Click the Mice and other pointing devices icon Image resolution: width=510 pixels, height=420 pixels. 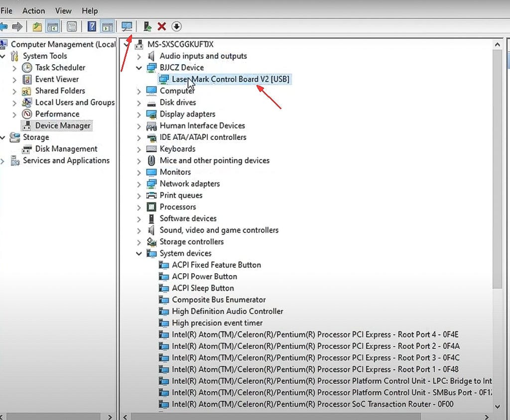pyautogui.click(x=151, y=161)
